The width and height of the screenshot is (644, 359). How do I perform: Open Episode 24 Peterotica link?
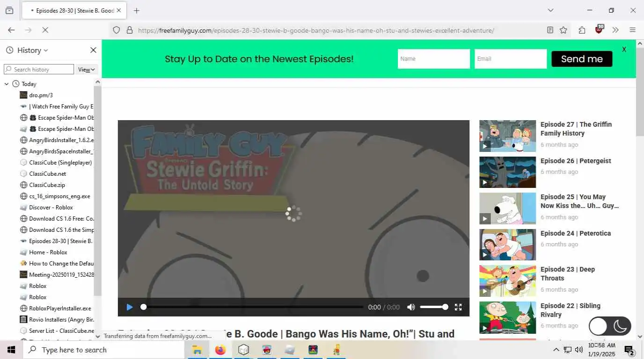(576, 233)
